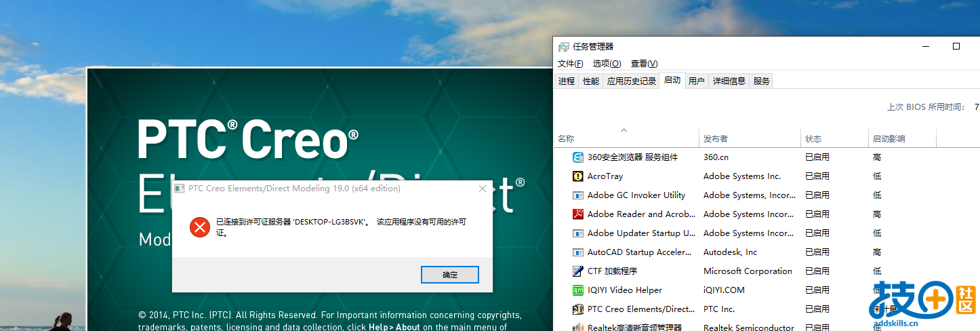Image resolution: width=980 pixels, height=331 pixels.
Task: Click 低 impact in the CTF 加载程序 row
Action: (877, 271)
